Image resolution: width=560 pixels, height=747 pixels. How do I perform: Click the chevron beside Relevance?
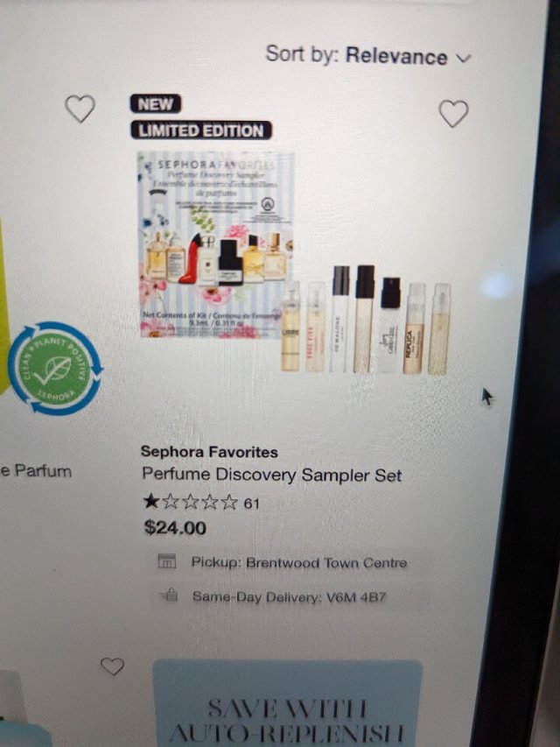pos(464,58)
